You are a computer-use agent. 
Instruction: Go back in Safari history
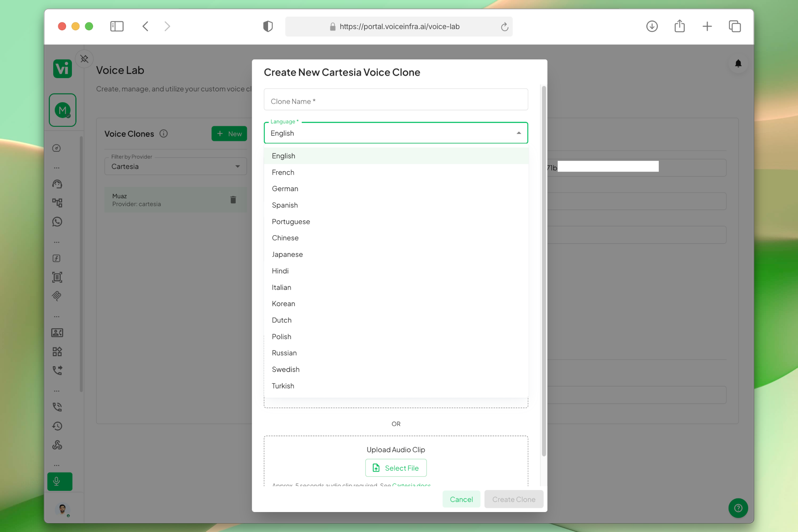145,27
